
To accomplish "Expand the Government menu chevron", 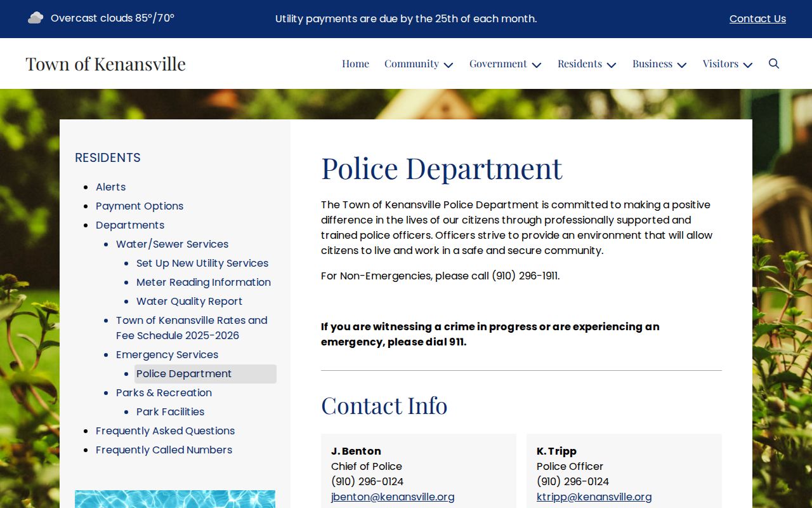I will [537, 65].
